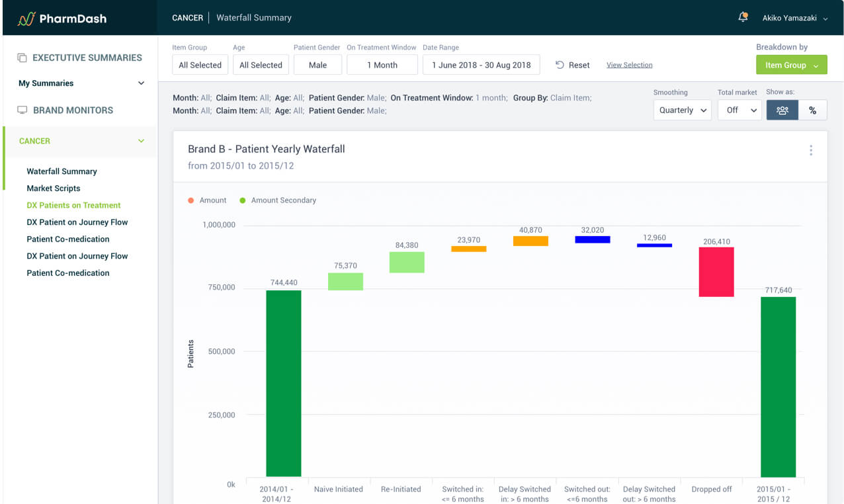
Task: Open the Patient Gender Male dropdown
Action: (x=317, y=65)
